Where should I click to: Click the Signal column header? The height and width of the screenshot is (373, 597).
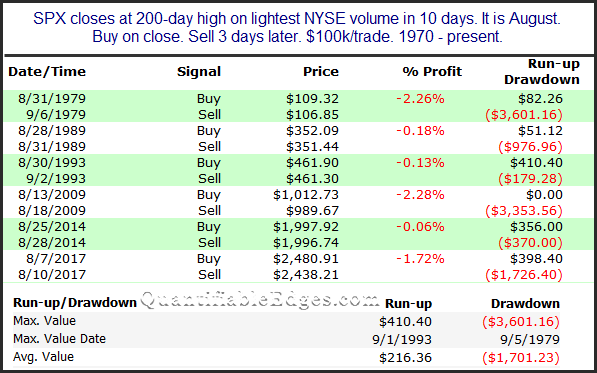(199, 72)
